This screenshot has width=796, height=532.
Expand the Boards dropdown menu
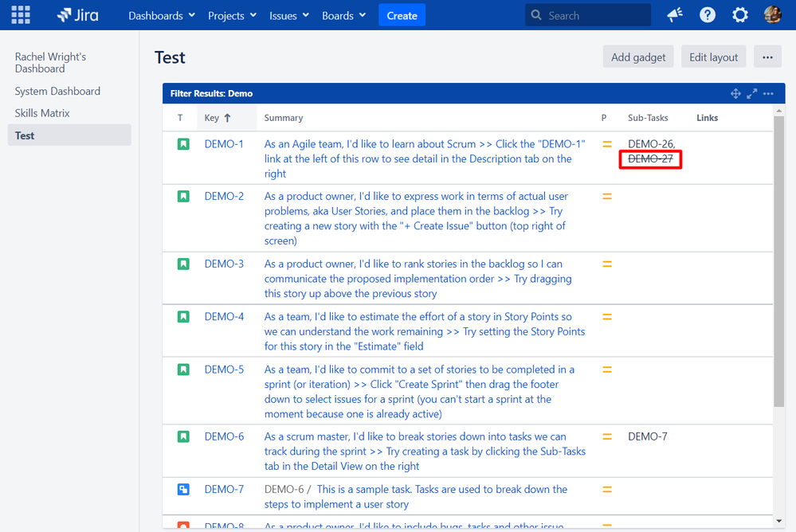343,16
